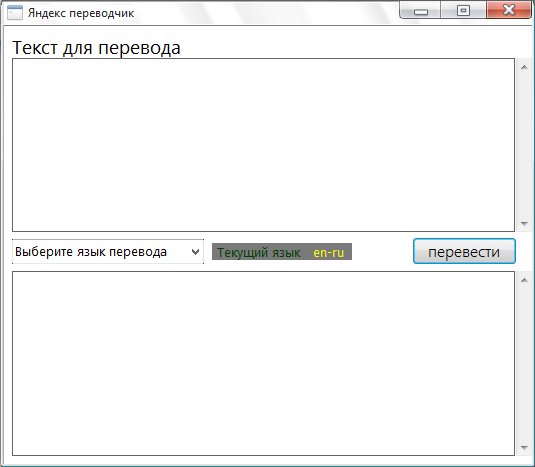Click the application icon in title bar

click(15, 13)
